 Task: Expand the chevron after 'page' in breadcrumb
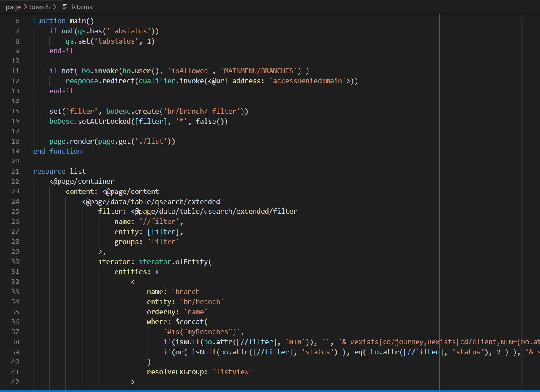(x=25, y=7)
